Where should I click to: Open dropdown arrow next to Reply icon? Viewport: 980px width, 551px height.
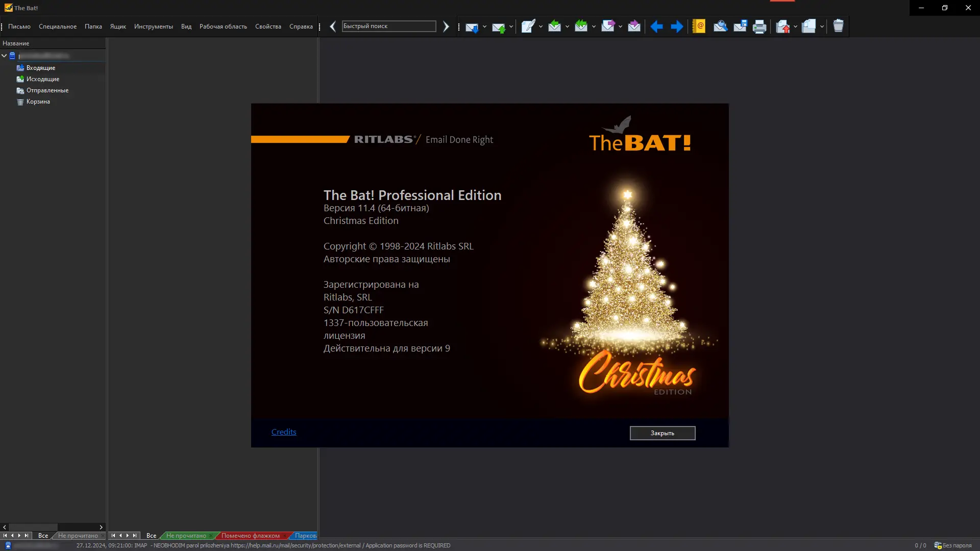coord(567,27)
